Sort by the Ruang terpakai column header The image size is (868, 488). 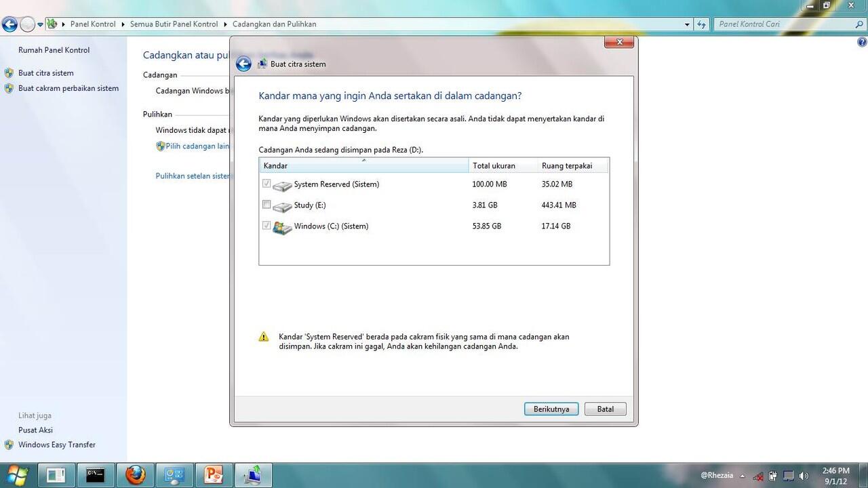[573, 165]
